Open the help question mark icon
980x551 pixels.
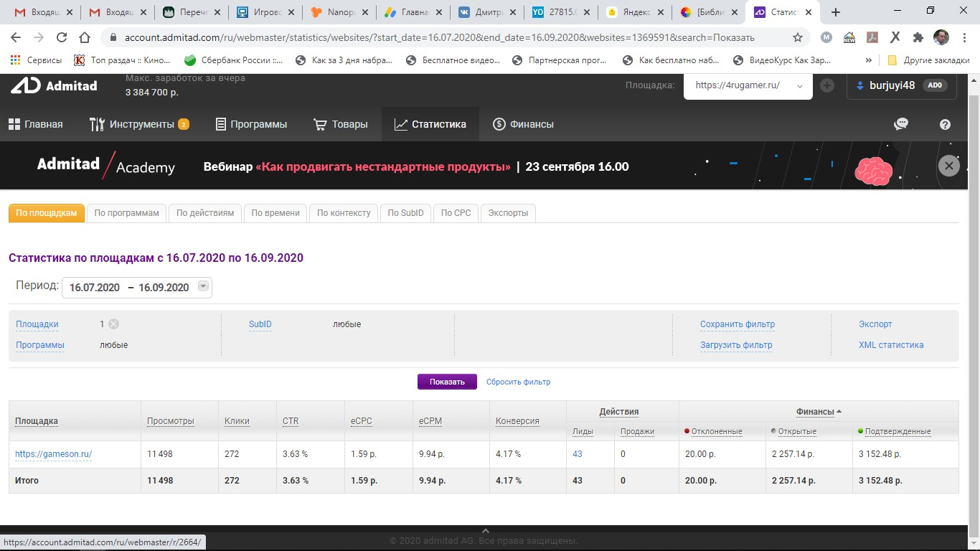[x=945, y=124]
